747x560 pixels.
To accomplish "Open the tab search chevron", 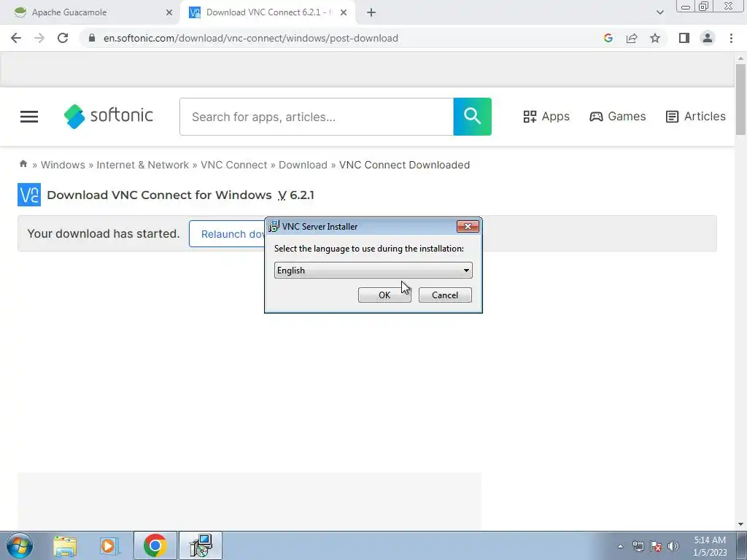I will [x=659, y=12].
